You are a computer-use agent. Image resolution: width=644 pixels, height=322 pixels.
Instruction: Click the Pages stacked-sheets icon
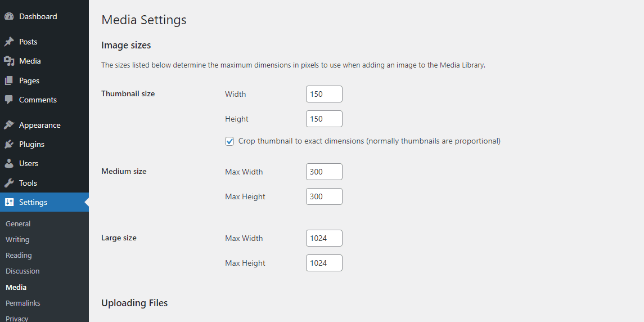coord(9,80)
